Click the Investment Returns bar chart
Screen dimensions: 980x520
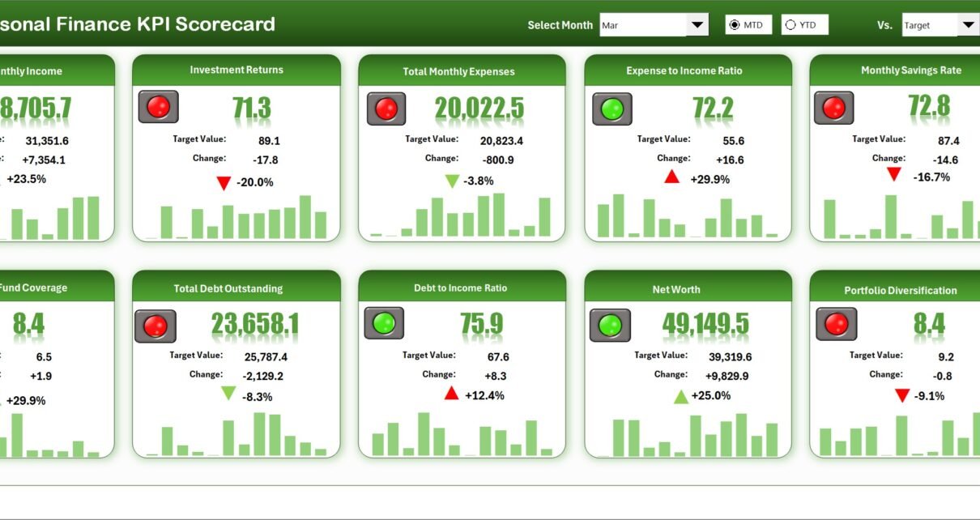point(236,218)
